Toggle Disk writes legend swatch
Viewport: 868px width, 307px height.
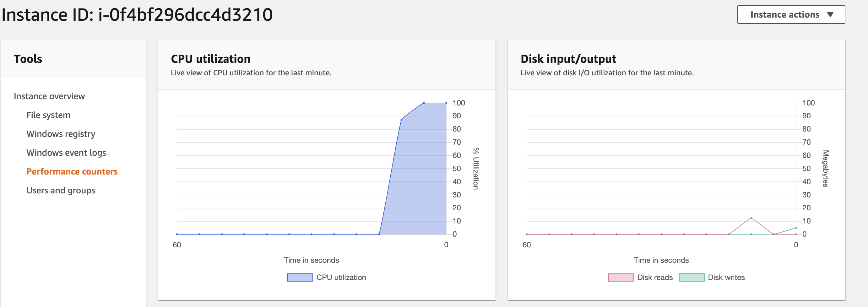tap(692, 277)
